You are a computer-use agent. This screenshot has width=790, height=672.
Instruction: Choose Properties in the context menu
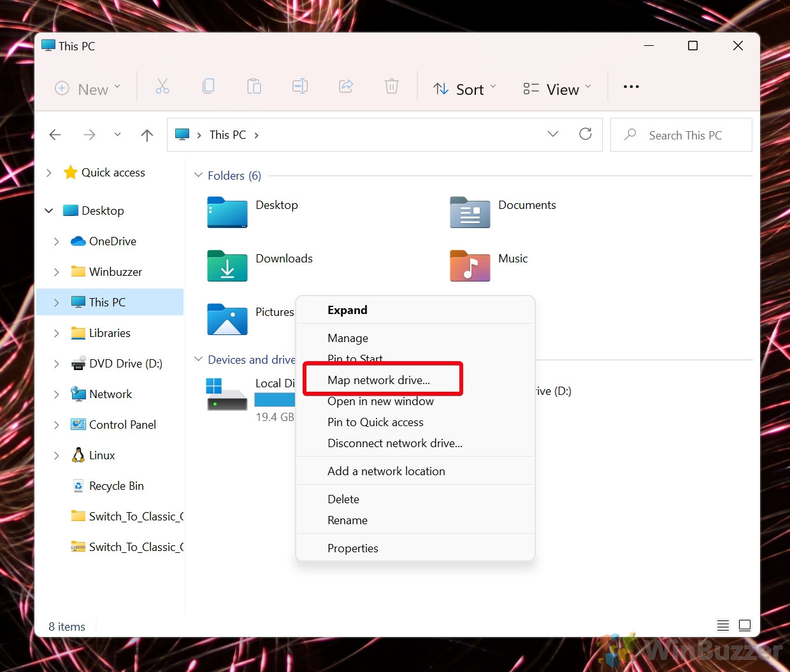415,548
